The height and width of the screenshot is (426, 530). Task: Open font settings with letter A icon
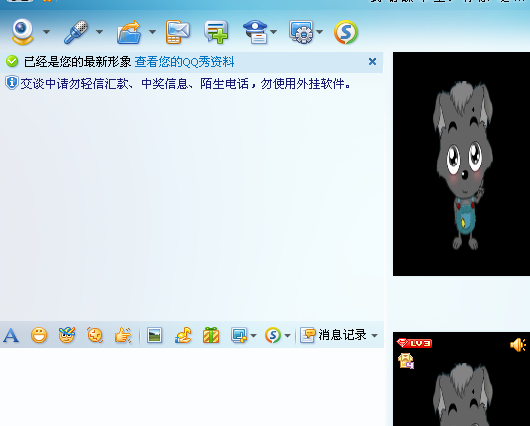click(11, 335)
